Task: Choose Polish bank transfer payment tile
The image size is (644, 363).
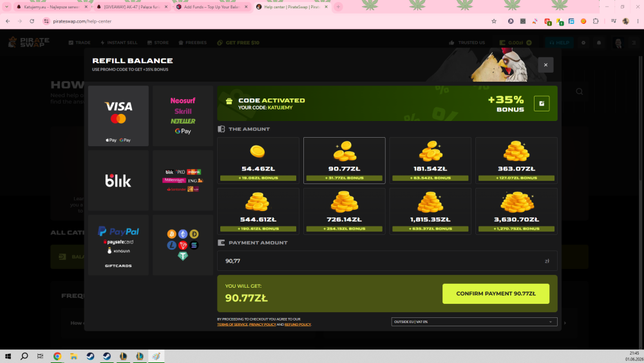Action: [x=183, y=180]
